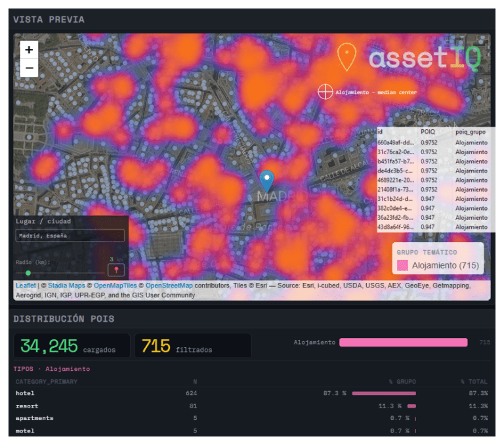
Task: Click the pink Alojamiento distribution bar
Action: tap(404, 343)
